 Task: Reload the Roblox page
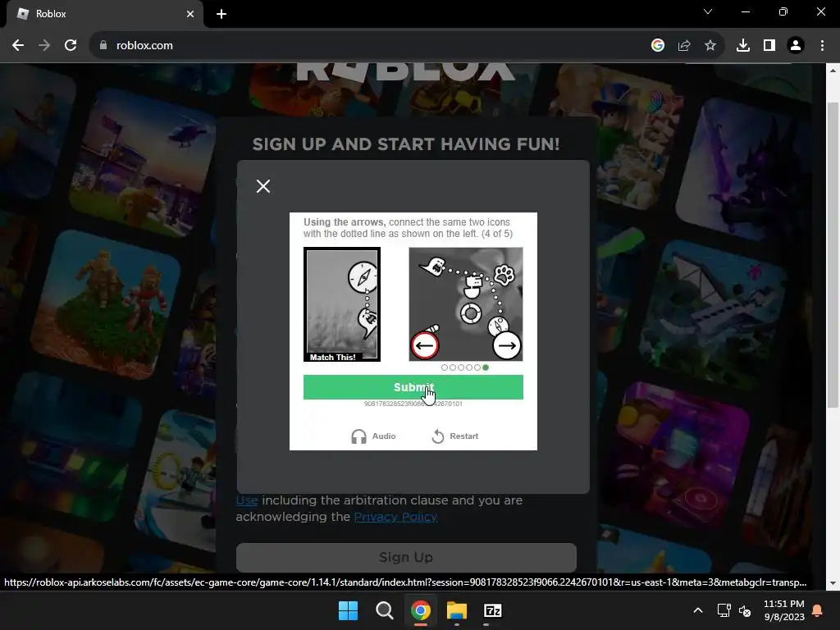click(71, 46)
